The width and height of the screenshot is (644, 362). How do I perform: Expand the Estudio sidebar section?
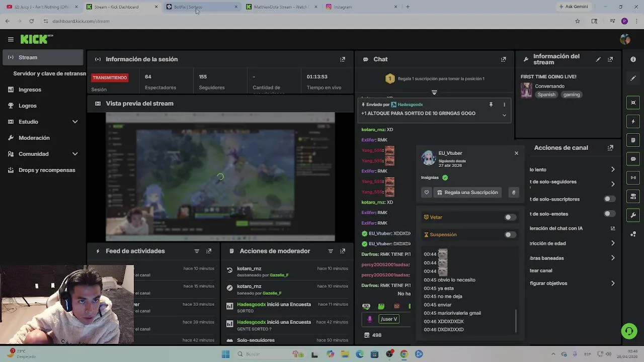pos(75,122)
